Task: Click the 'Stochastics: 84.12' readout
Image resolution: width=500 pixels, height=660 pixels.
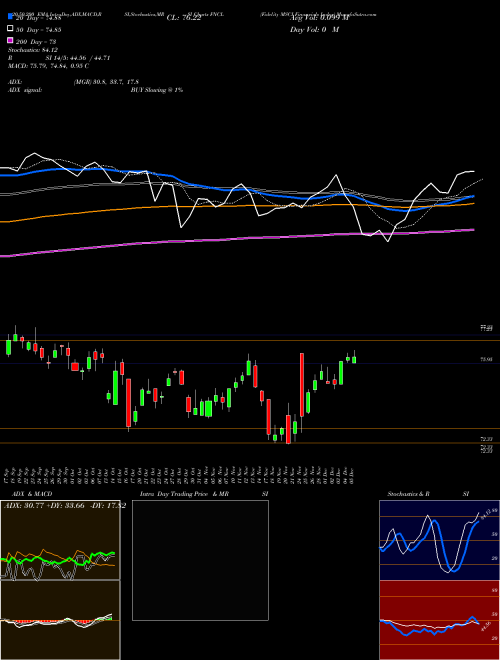Action: tap(33, 50)
